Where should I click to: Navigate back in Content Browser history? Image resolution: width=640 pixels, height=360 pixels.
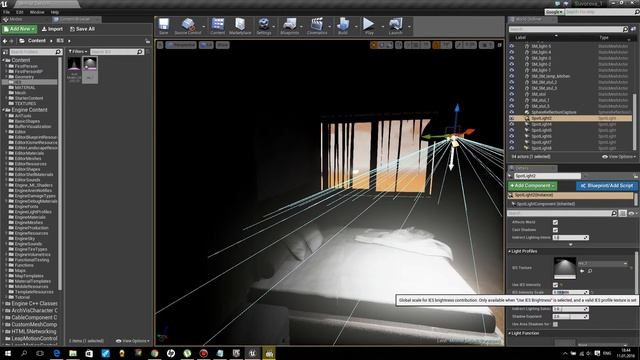pos(5,41)
